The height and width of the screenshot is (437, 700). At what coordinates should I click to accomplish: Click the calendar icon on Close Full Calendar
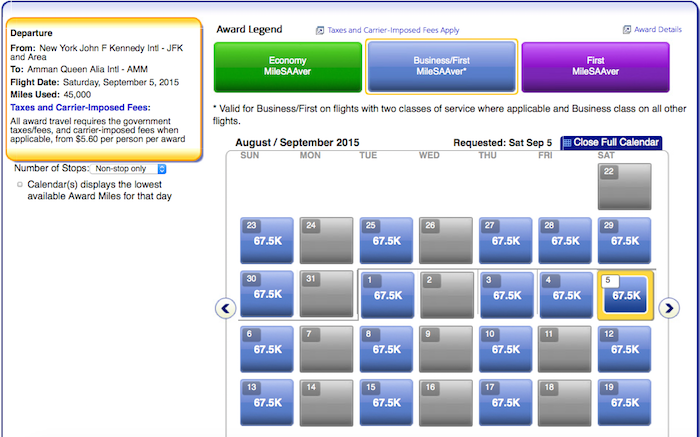coord(567,142)
